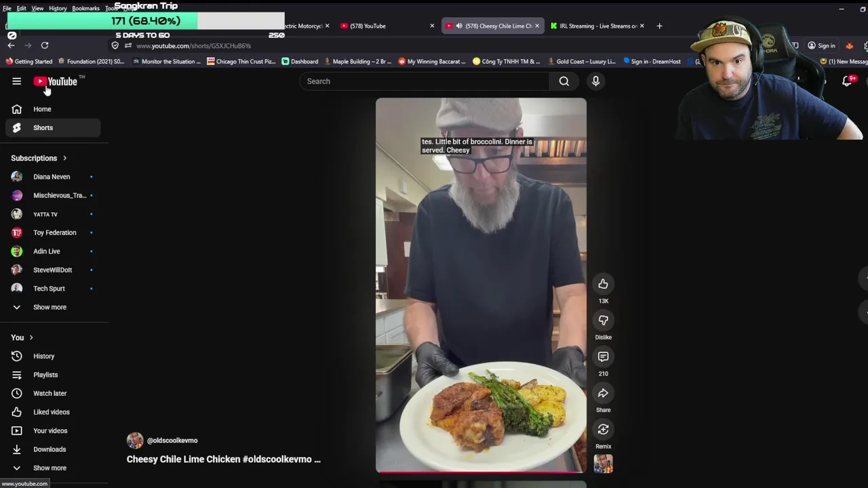Close the (578) YouTube tab
868x488 pixels.
click(432, 26)
